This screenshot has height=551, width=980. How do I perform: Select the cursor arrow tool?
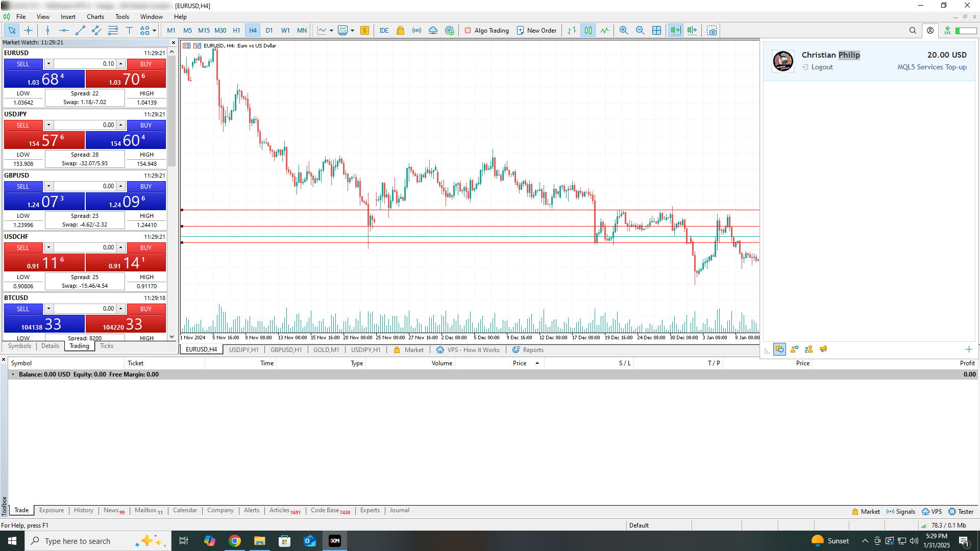point(12,31)
